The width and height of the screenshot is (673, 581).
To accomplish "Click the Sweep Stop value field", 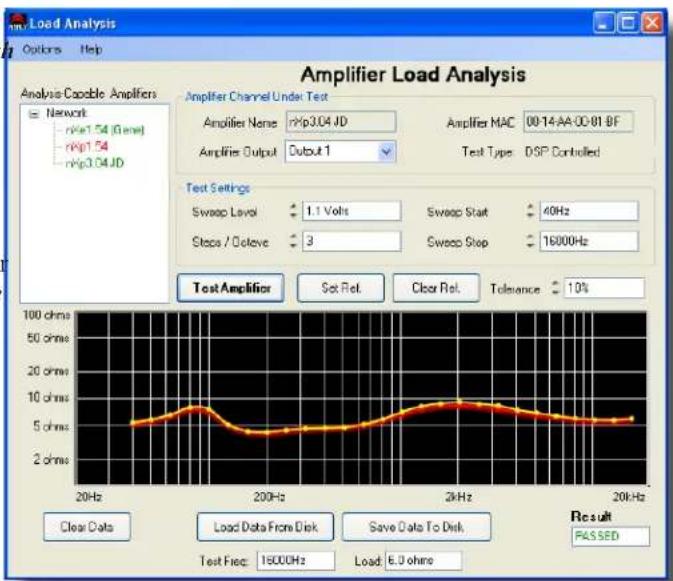I will coord(589,241).
